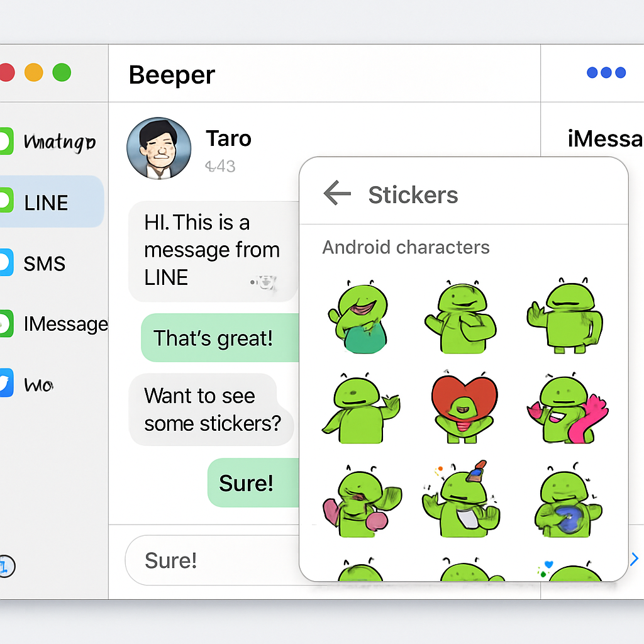
Task: Click the blue chevron right of sticker panel
Action: pos(635,558)
